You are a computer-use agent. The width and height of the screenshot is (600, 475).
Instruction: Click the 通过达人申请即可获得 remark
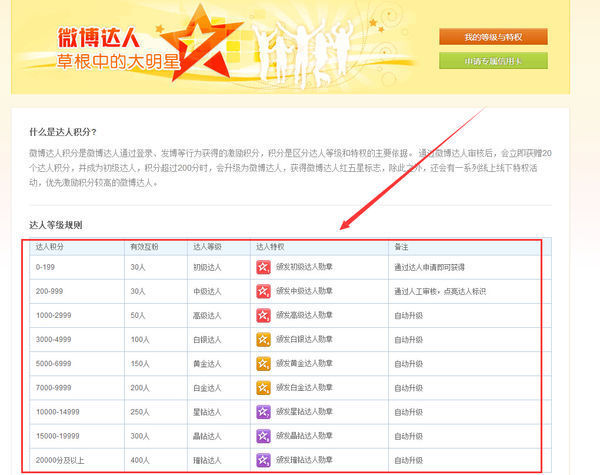(429, 267)
